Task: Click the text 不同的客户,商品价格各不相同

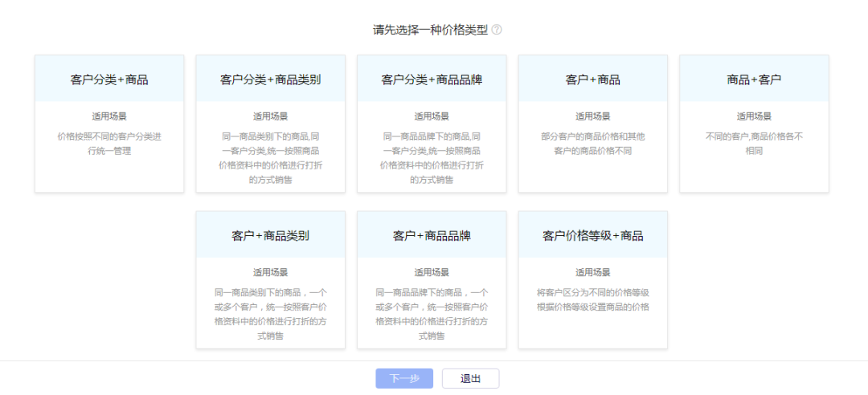Action: (754, 143)
